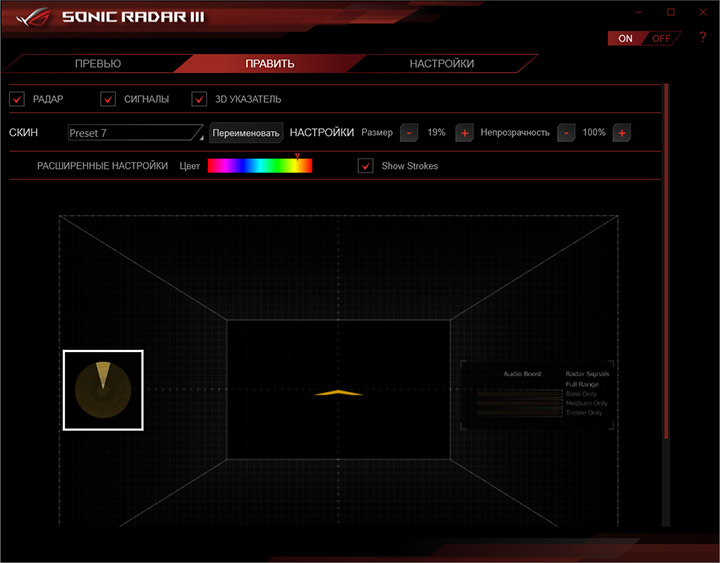The height and width of the screenshot is (563, 720).
Task: Open the ПРЕВЬЮ tab
Action: (98, 63)
